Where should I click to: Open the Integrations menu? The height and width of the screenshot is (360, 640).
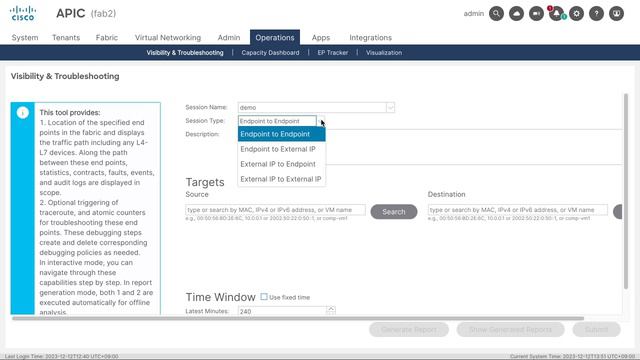click(x=370, y=38)
